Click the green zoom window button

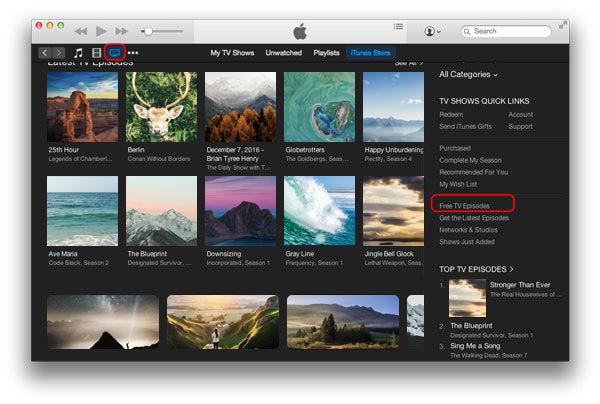coord(60,25)
